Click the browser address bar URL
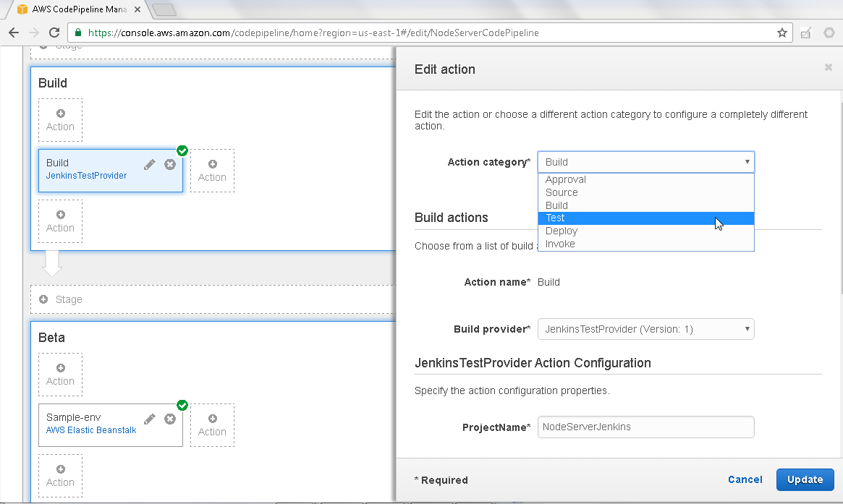This screenshot has height=504, width=843. 313,33
